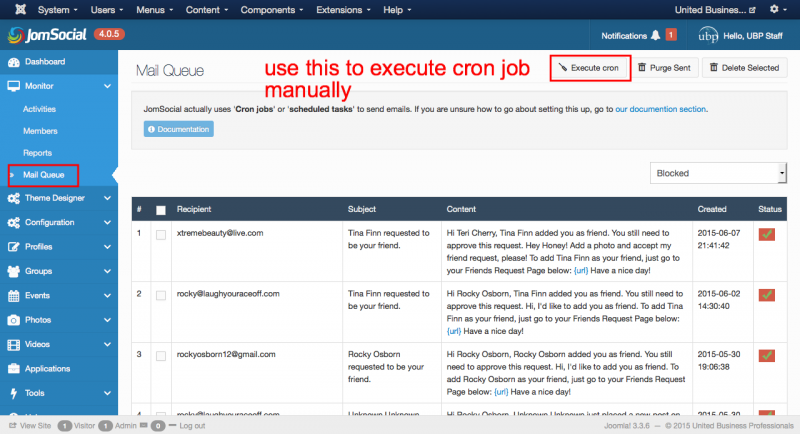Open the settings gear icon
The height and width of the screenshot is (434, 800).
point(774,9)
